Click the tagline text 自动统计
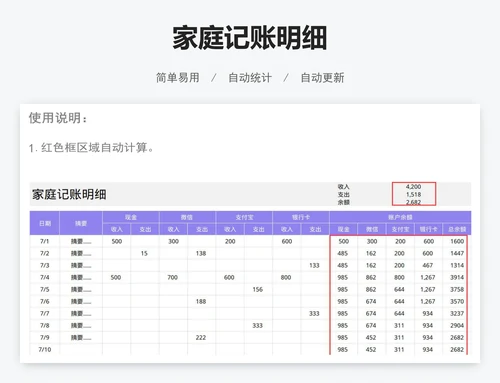Image resolution: width=500 pixels, height=383 pixels. (x=250, y=78)
